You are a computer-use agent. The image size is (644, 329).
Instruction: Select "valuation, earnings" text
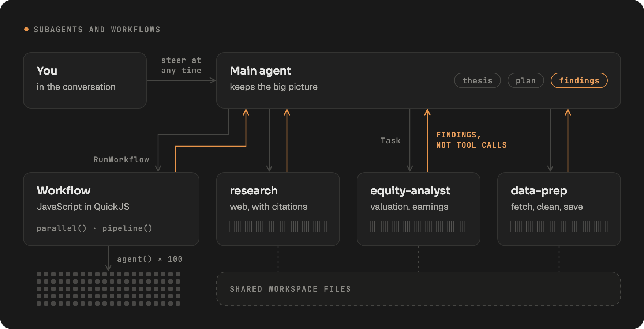409,207
